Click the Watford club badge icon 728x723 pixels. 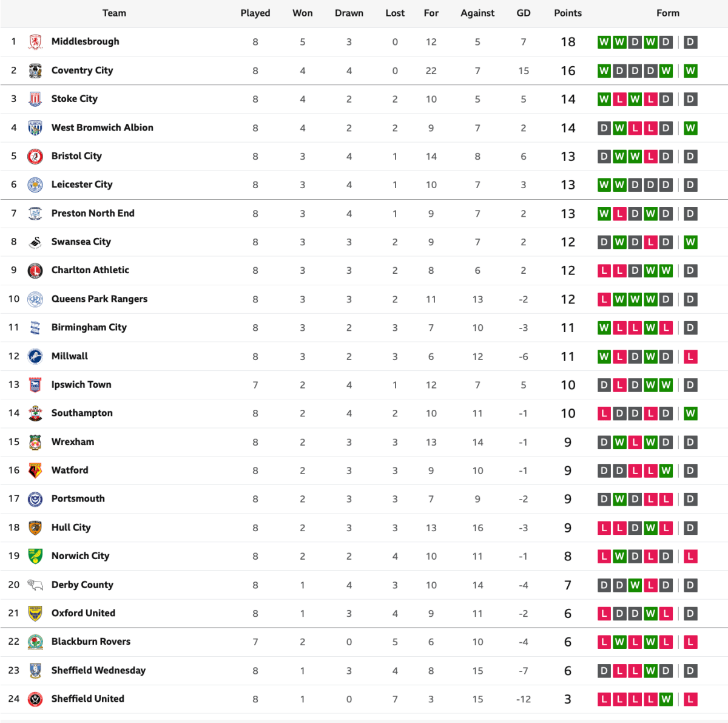(35, 470)
